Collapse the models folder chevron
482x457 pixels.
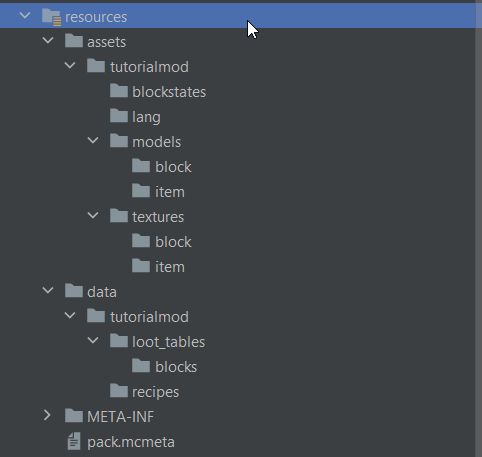coord(93,140)
